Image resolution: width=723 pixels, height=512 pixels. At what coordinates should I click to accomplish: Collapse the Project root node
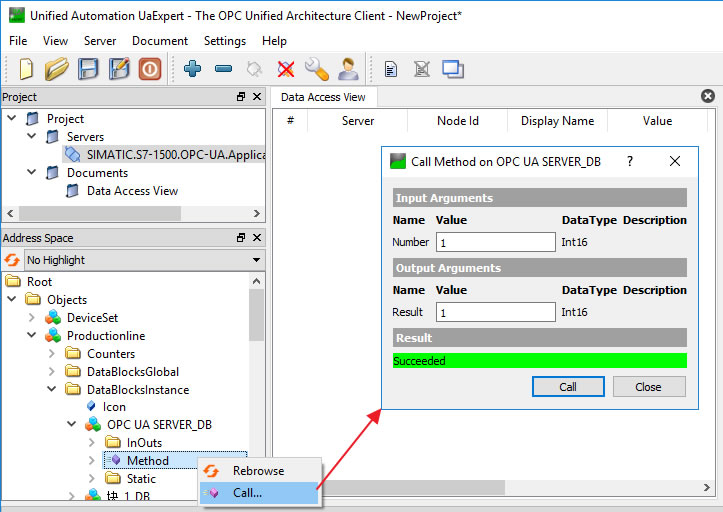[x=12, y=118]
